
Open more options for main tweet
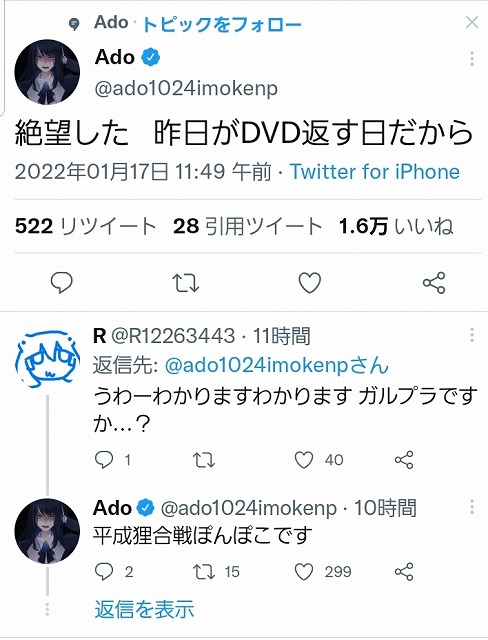pos(472,59)
